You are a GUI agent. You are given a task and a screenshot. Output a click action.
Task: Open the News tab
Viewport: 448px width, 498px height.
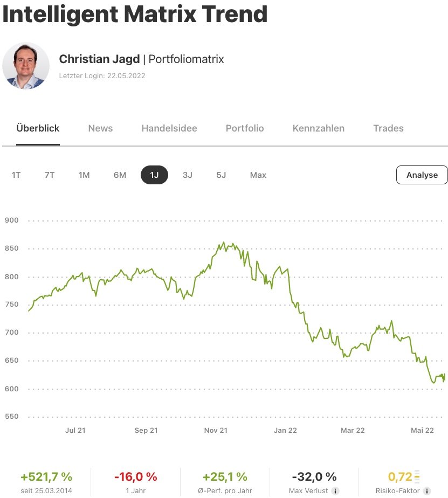[x=100, y=128]
